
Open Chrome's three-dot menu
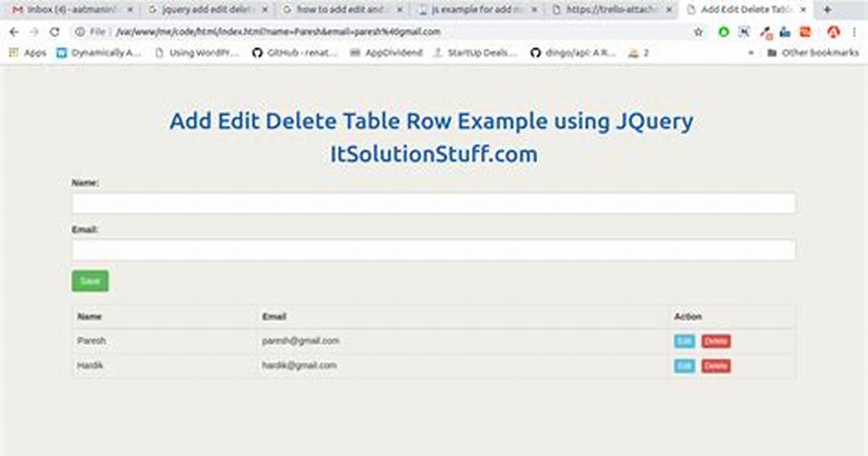coord(855,32)
